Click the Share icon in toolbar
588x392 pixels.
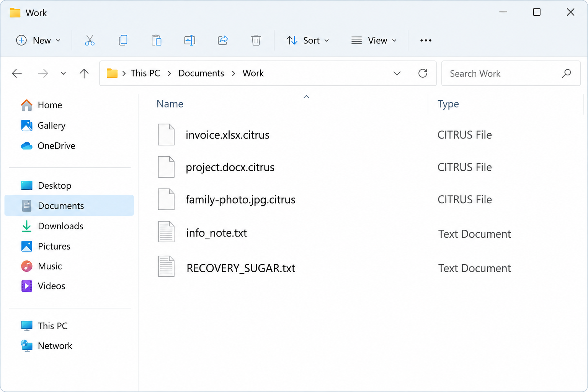223,40
